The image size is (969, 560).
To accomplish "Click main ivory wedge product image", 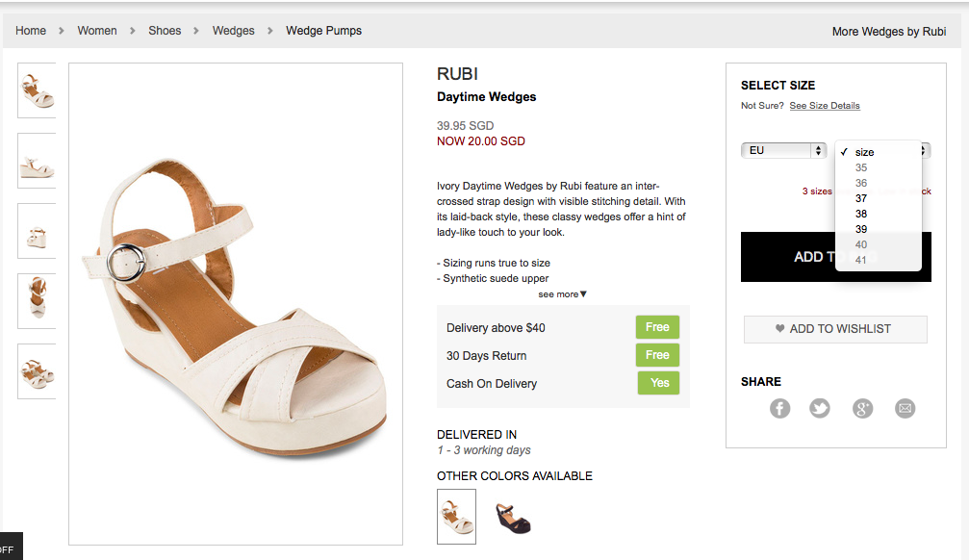I will pyautogui.click(x=236, y=304).
